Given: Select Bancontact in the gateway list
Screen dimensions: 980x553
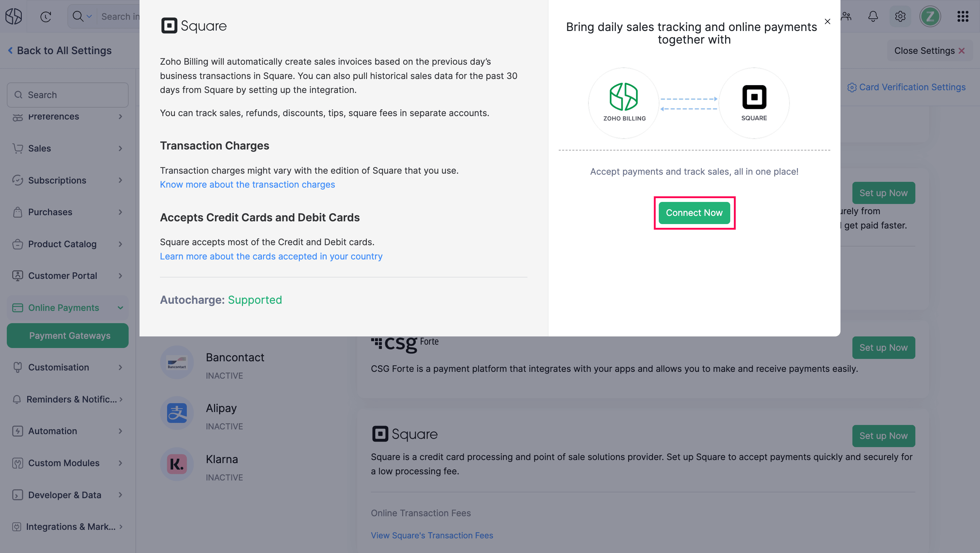Looking at the screenshot, I should pos(235,358).
